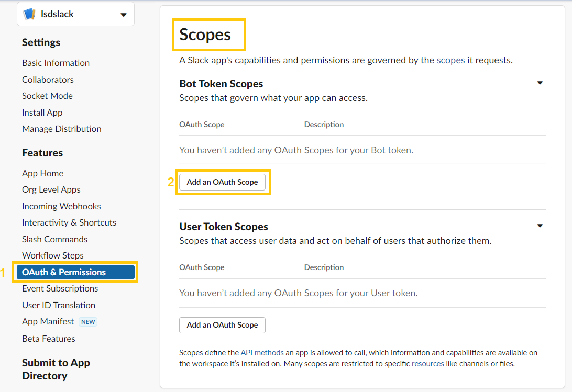Screen dimensions: 572x392
Task: Select Slash Commands in sidebar
Action: pyautogui.click(x=54, y=239)
